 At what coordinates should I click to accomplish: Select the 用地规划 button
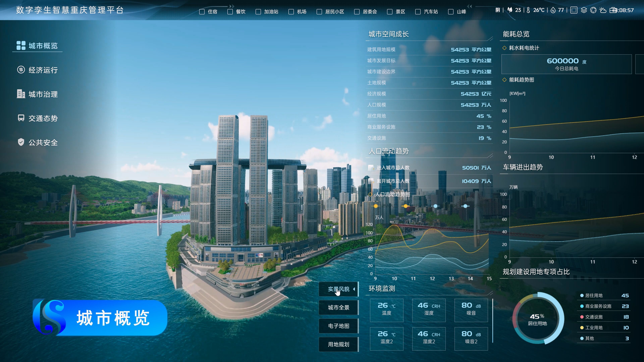tap(338, 344)
